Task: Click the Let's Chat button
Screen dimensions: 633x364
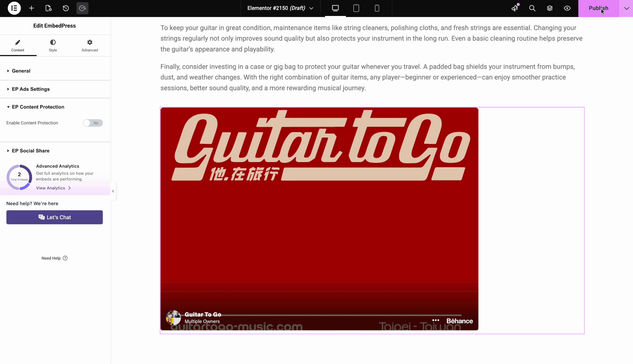Action: [x=54, y=217]
